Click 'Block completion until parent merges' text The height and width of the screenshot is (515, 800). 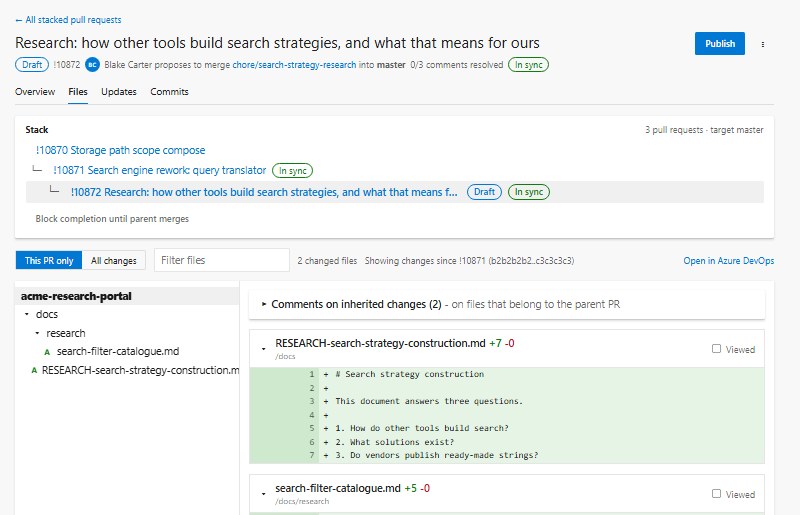[x=112, y=218]
